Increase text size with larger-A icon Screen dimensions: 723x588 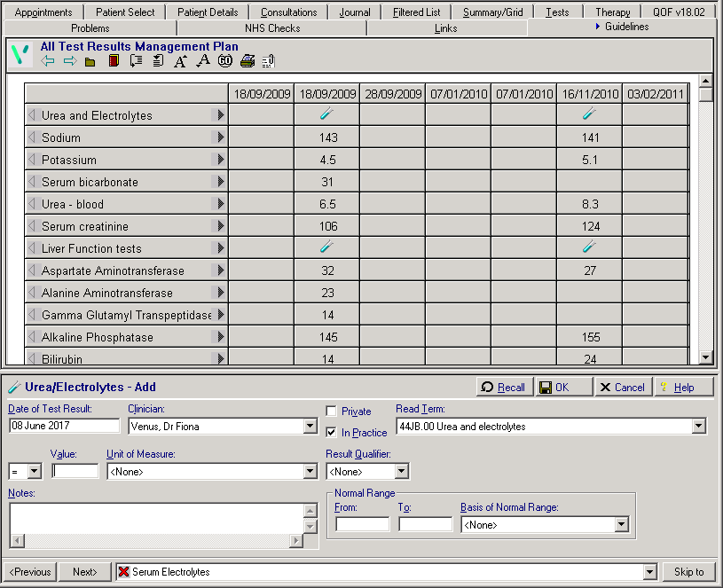tap(180, 61)
